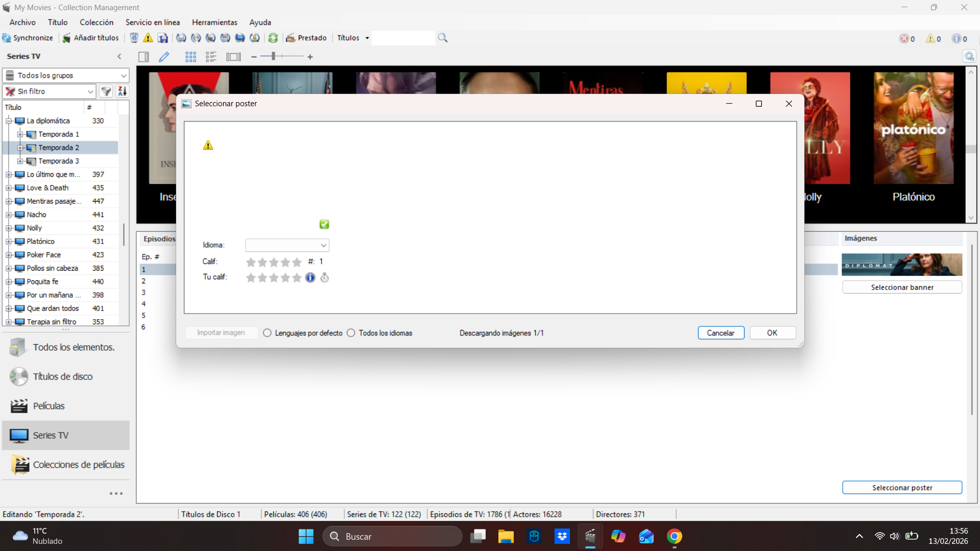Open Google Chrome from the taskbar
This screenshot has width=980, height=551.
coord(674,536)
